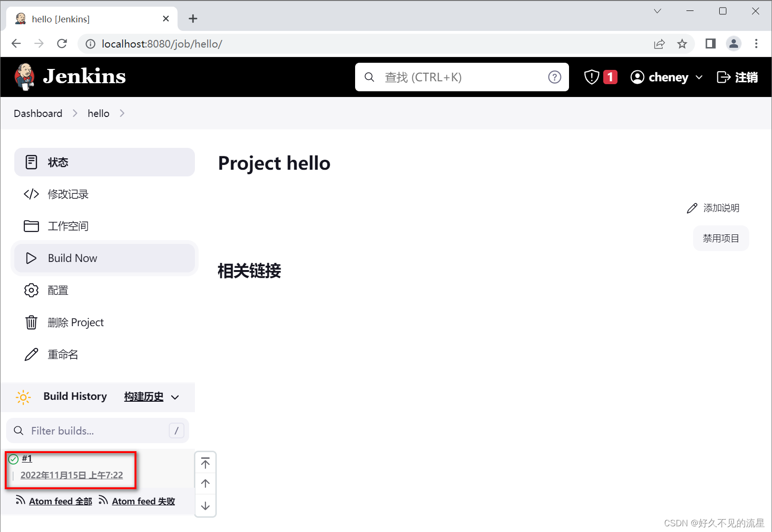Image resolution: width=772 pixels, height=532 pixels.
Task: Open the 构建历史 trend link
Action: (144, 397)
